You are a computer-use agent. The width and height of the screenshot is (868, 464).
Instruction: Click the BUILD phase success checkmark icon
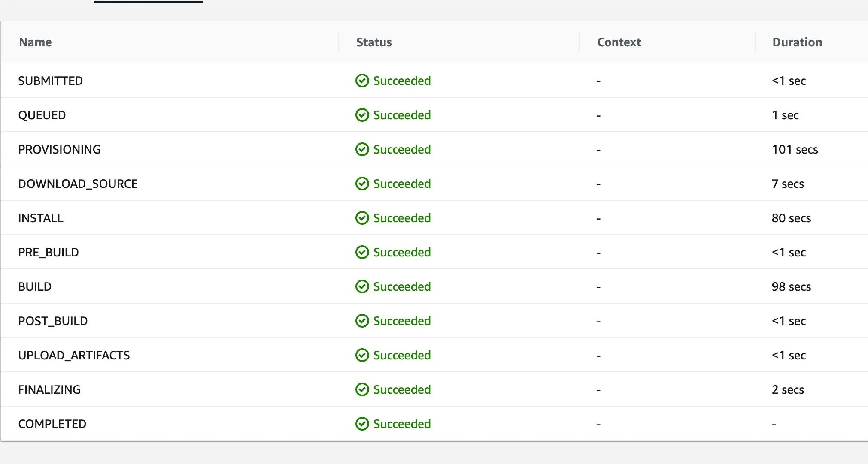[x=362, y=286]
